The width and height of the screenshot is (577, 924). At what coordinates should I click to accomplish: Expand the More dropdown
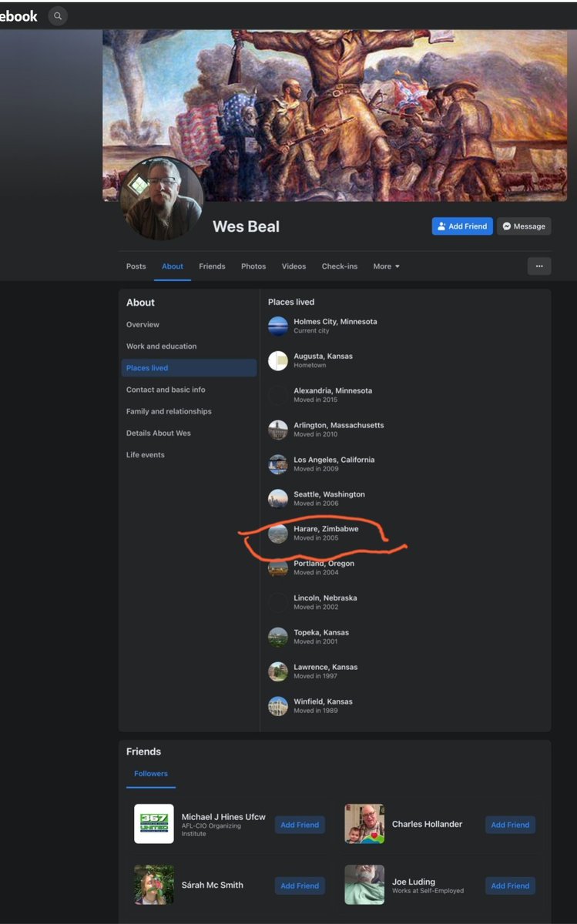386,266
